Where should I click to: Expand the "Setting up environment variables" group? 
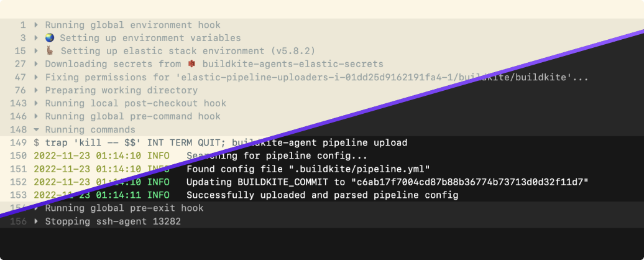36,38
